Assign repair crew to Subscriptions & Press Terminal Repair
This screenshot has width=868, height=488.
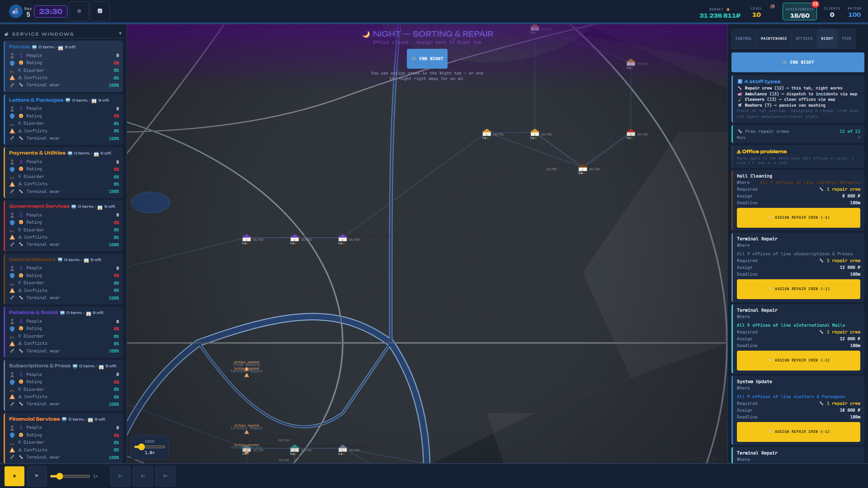(x=798, y=289)
